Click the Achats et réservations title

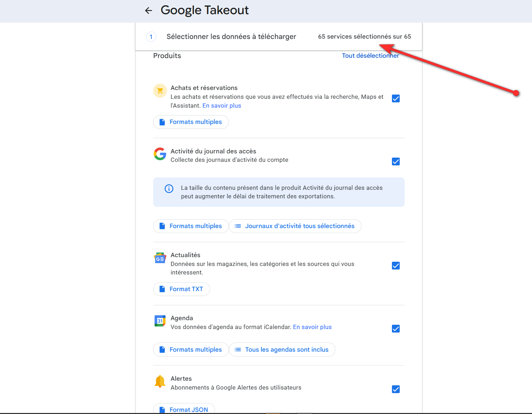tap(204, 88)
